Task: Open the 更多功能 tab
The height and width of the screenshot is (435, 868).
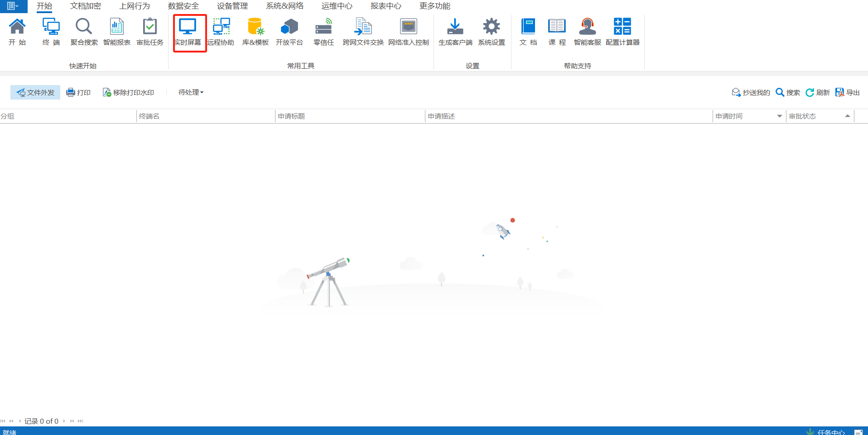Action: (435, 6)
